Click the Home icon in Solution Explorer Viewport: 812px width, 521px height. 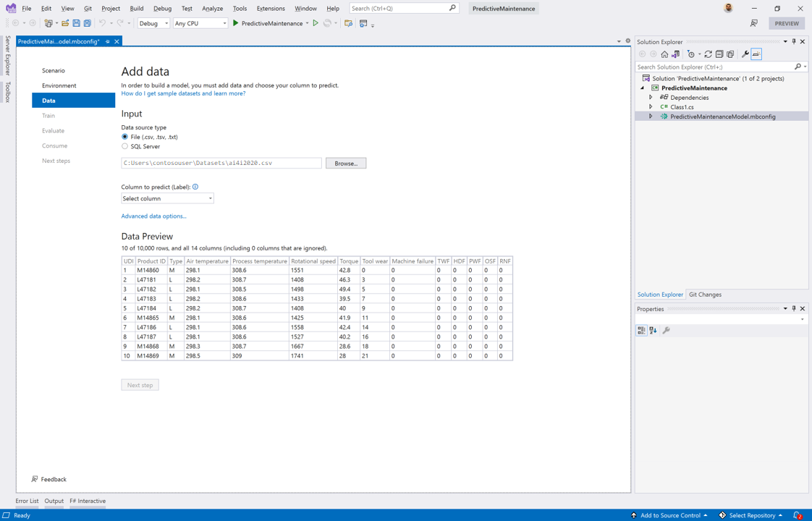[x=664, y=54]
